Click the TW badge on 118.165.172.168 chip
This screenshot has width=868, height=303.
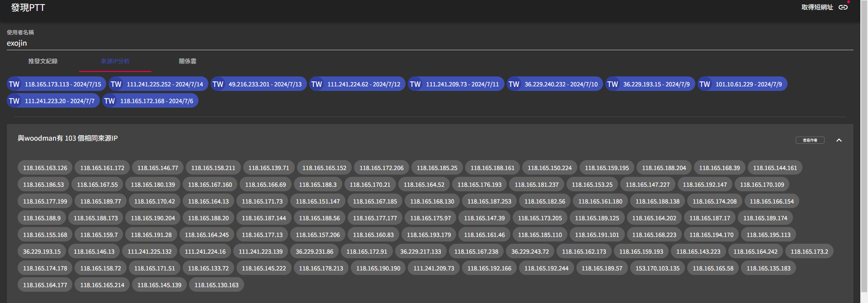coord(110,101)
